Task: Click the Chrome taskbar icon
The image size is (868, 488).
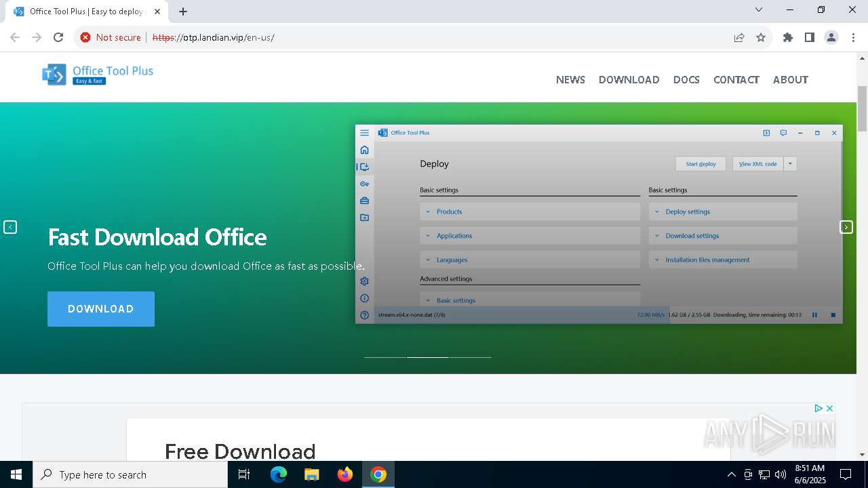Action: pos(378,474)
